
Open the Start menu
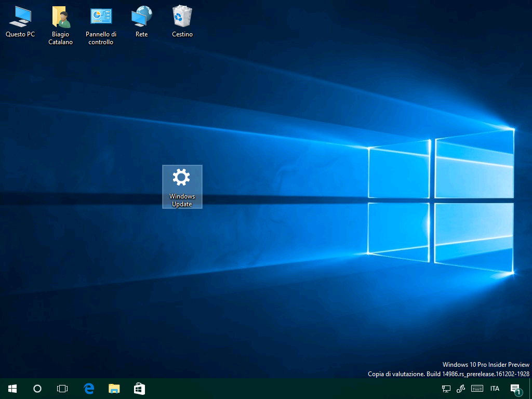point(12,389)
